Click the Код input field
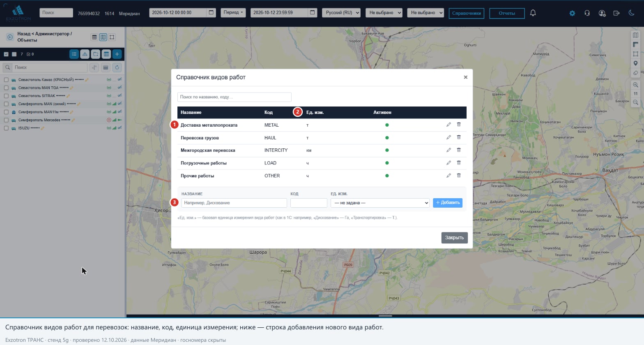The image size is (644, 345). coord(309,203)
